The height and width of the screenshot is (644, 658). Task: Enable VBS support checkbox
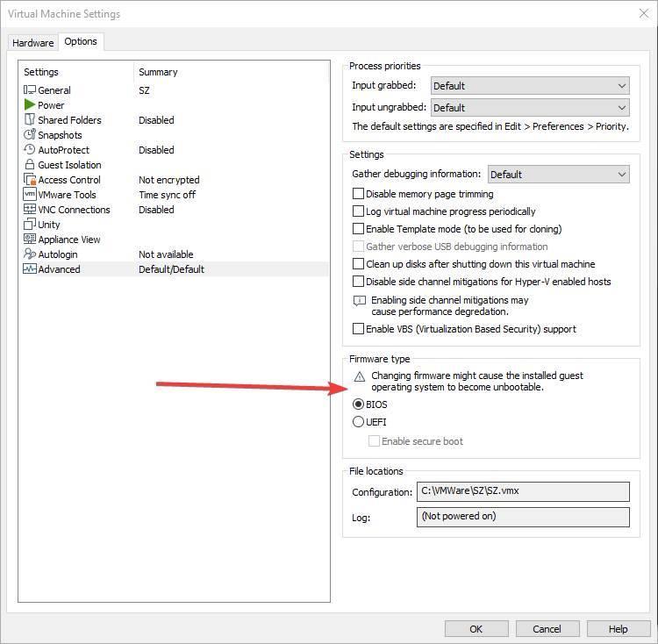pyautogui.click(x=358, y=328)
